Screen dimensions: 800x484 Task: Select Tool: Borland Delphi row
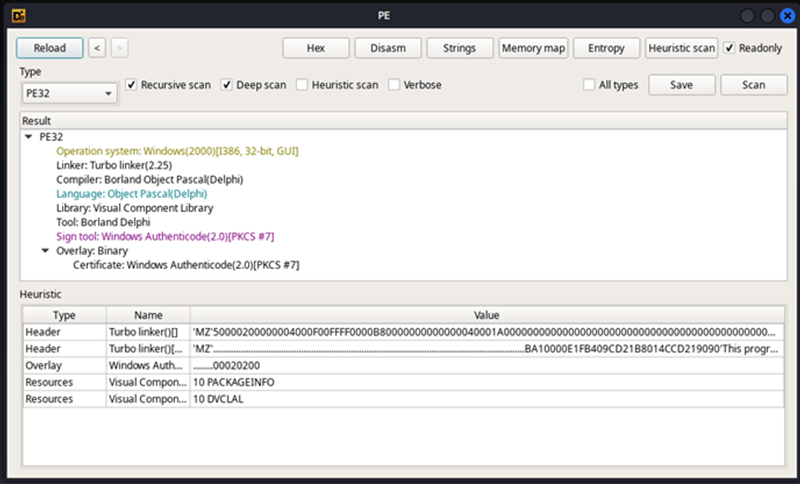[x=103, y=222]
